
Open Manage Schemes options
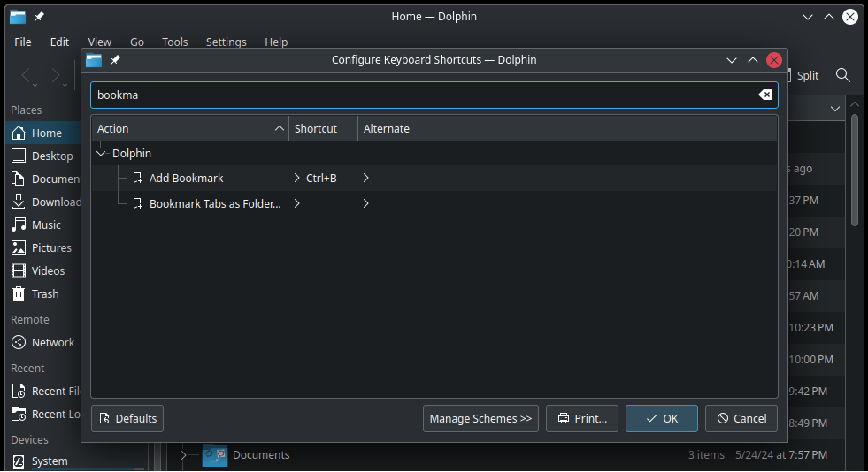tap(480, 418)
